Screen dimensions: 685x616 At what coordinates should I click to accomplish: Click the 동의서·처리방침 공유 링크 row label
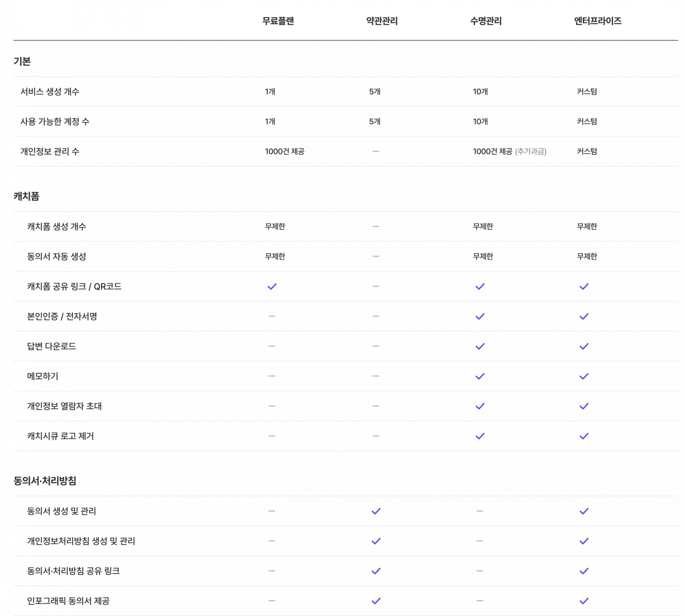(x=74, y=571)
